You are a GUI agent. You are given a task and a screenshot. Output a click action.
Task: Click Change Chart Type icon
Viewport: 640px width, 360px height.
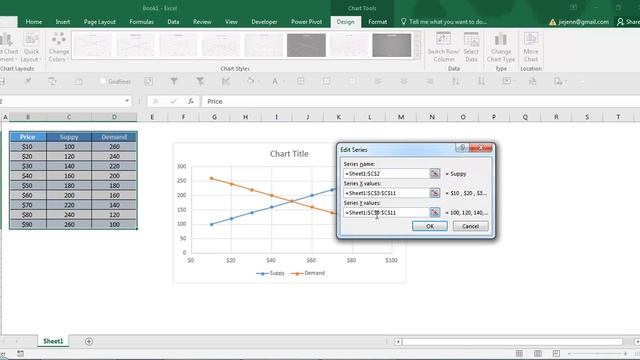[x=501, y=48]
